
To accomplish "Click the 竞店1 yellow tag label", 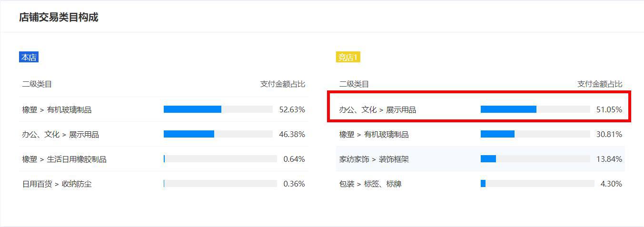I will (x=348, y=57).
